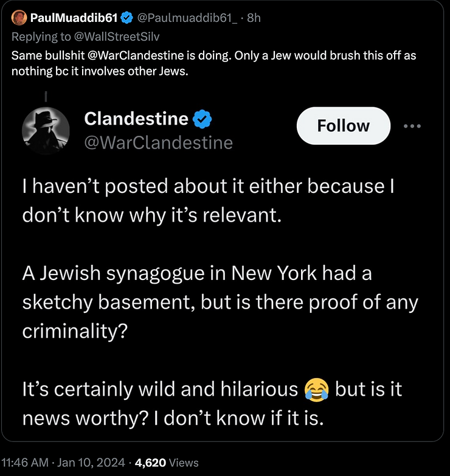Click the @WarClandestine handle under Clandestine's name

[x=158, y=142]
